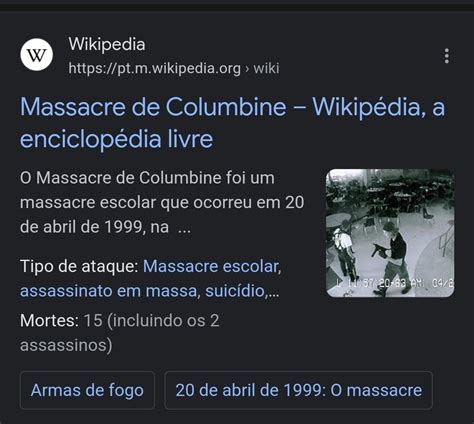Click the 'wiki' breadcrumb segment
Screen dimensions: 474x424
pos(266,68)
